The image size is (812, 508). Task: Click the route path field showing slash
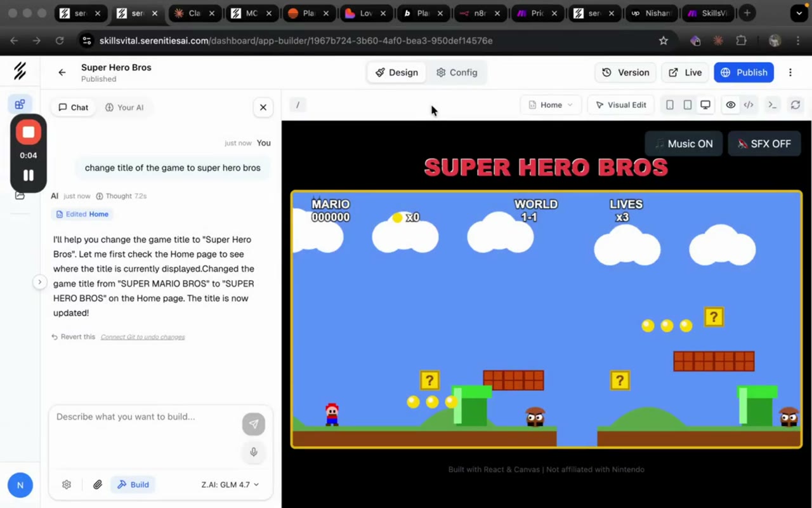(x=298, y=105)
